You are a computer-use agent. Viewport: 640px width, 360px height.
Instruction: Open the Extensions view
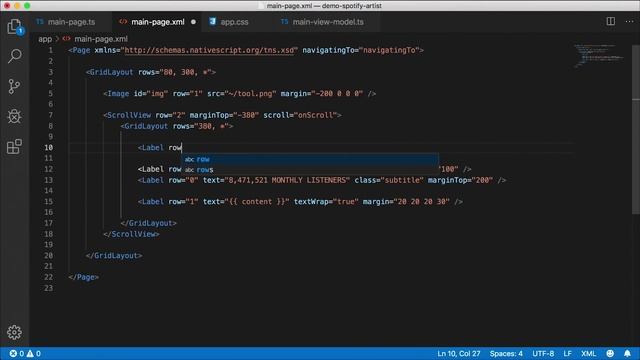click(14, 147)
